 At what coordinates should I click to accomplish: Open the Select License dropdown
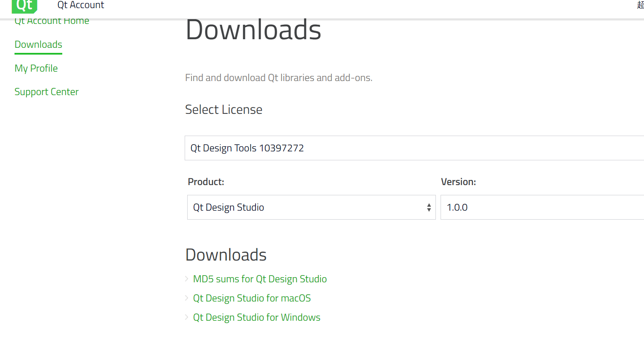414,148
